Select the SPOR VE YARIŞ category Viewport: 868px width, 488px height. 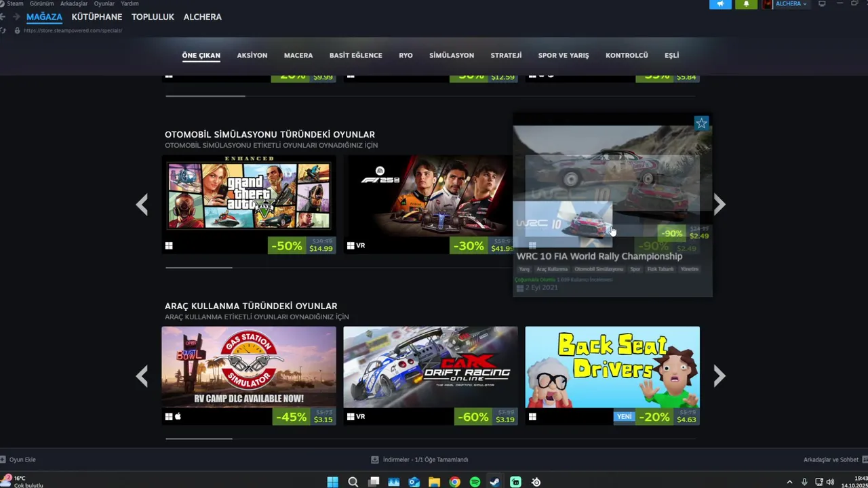pos(564,56)
